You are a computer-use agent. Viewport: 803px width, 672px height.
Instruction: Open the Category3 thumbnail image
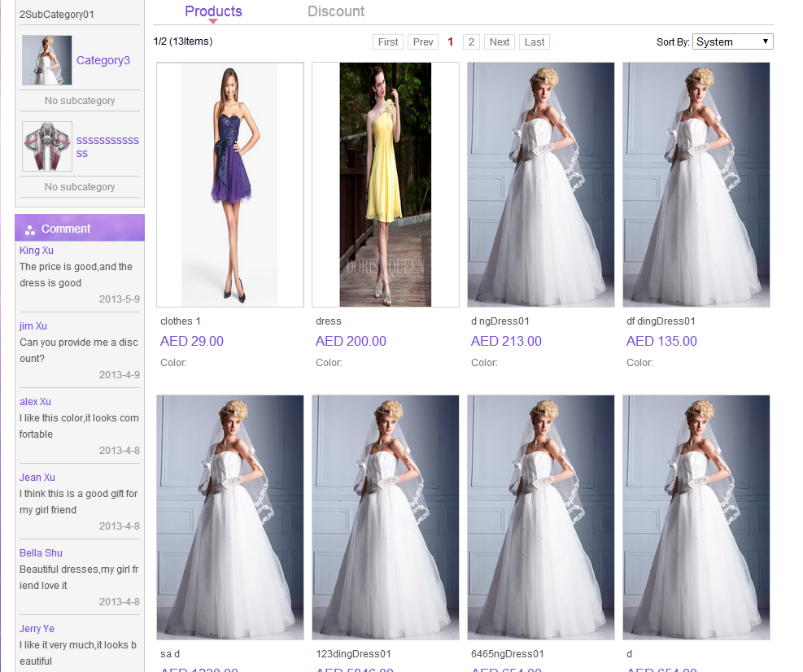pos(47,60)
